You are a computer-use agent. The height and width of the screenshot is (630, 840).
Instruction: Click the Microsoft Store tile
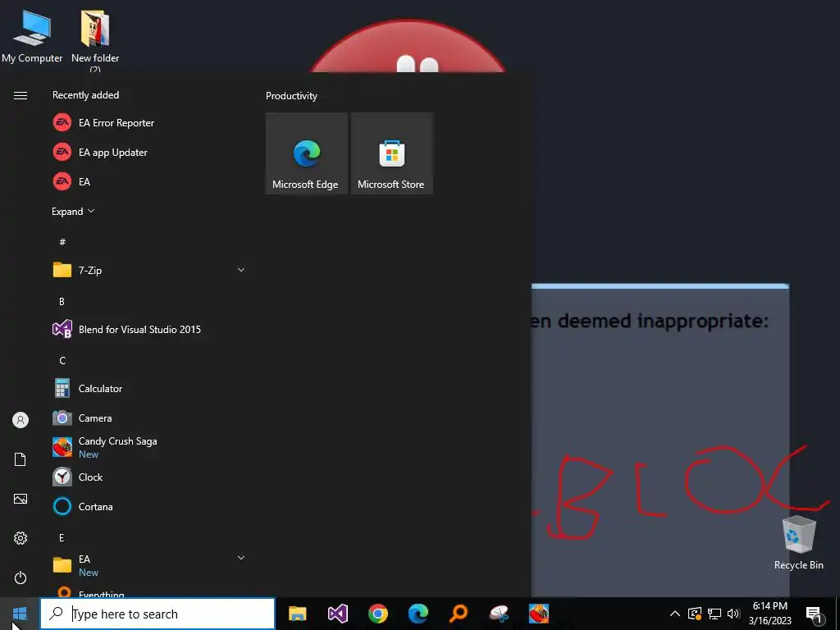(391, 153)
